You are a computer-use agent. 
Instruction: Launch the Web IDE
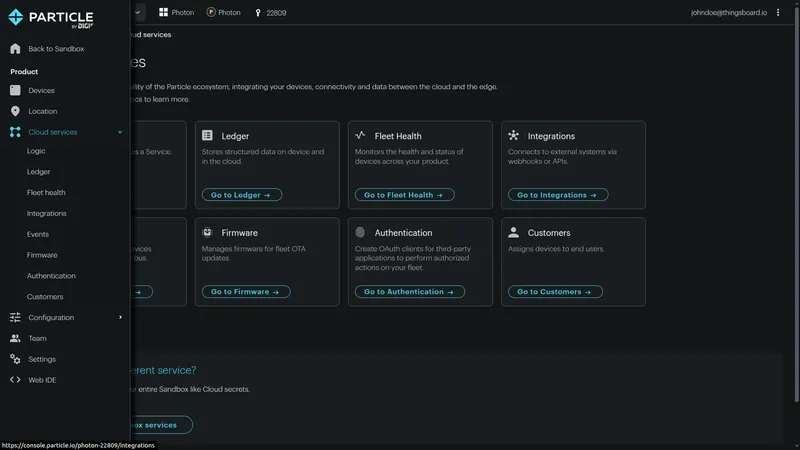point(42,380)
